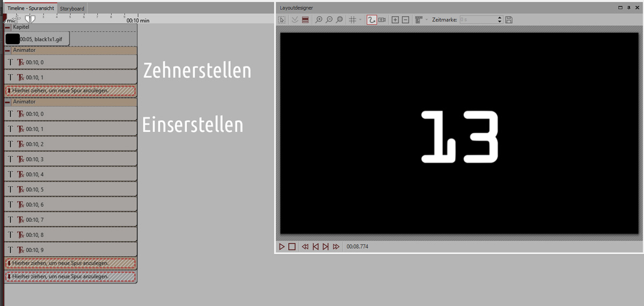
Task: Click the red stacked layers toolbar icon
Action: (305, 20)
